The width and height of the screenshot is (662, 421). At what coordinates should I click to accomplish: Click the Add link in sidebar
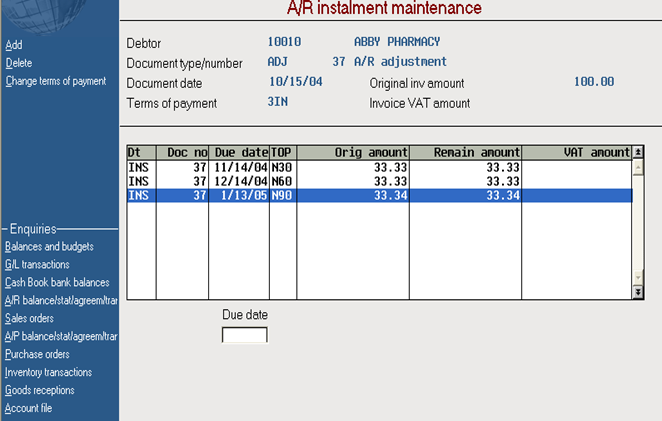(x=14, y=45)
